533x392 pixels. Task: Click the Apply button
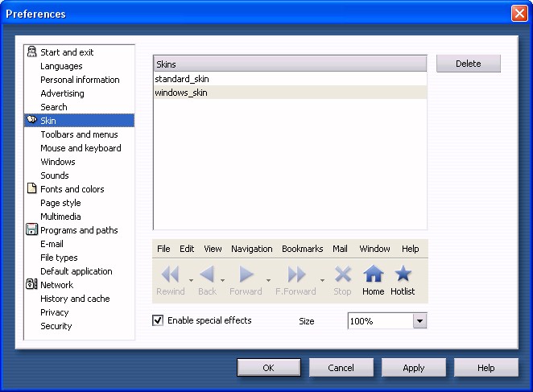[x=413, y=368]
